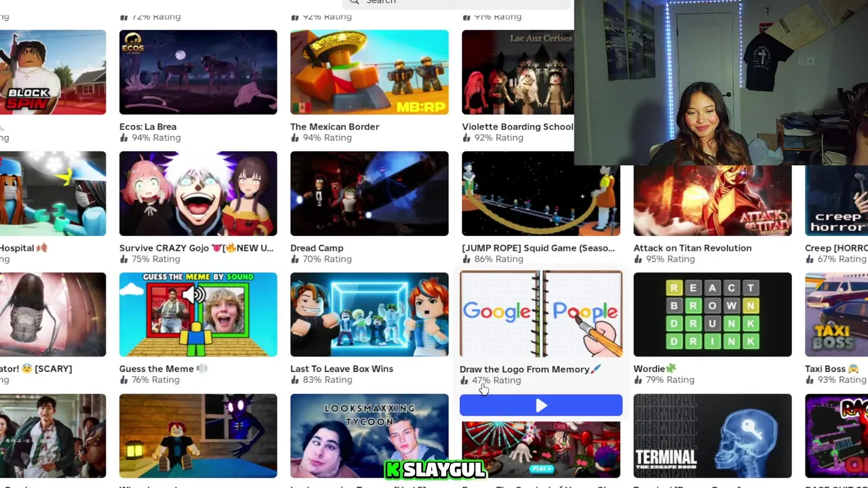Click the thumbs-up icon beside 83% Rating
This screenshot has width=868, height=488.
coord(294,380)
